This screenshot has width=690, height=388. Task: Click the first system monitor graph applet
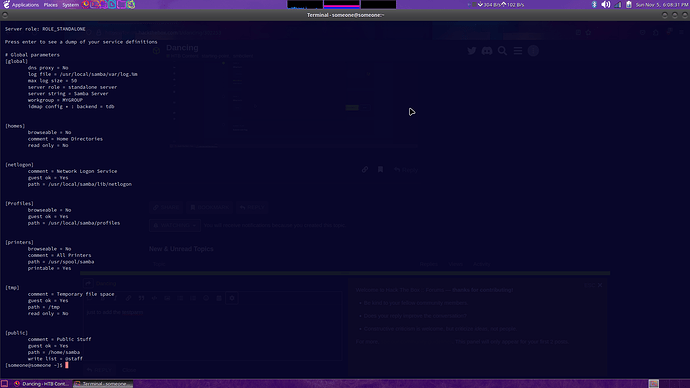pos(305,4)
